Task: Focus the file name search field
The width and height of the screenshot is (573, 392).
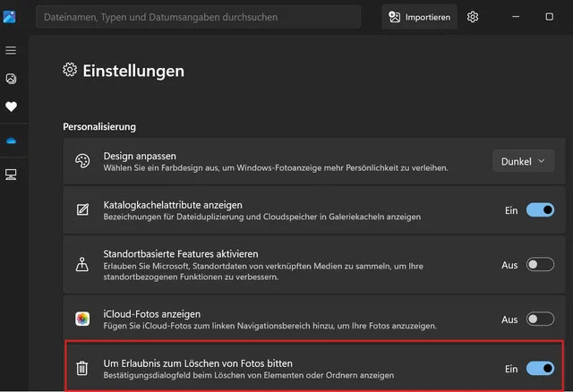Action: pyautogui.click(x=199, y=16)
